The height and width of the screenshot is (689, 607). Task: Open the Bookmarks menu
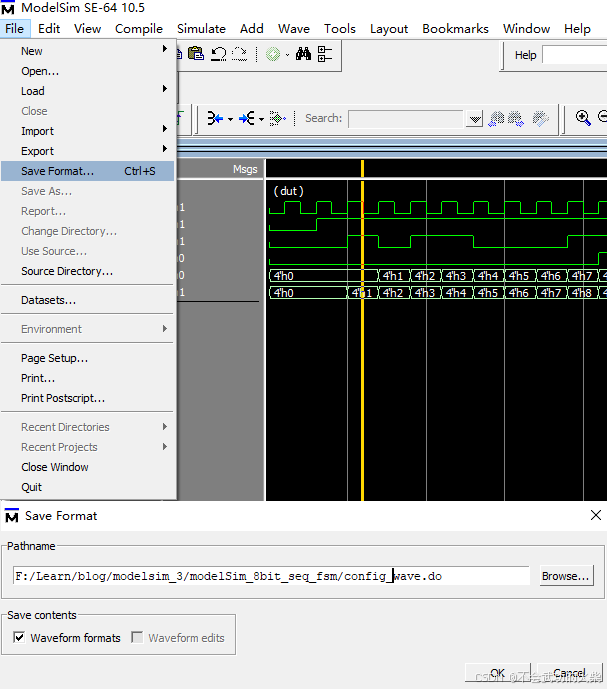tap(455, 29)
